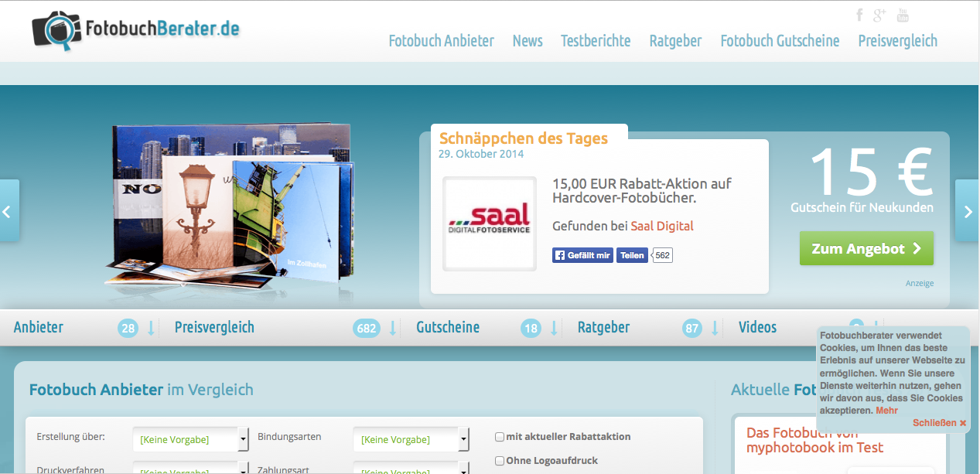Go to News in the top navigation

[x=528, y=41]
